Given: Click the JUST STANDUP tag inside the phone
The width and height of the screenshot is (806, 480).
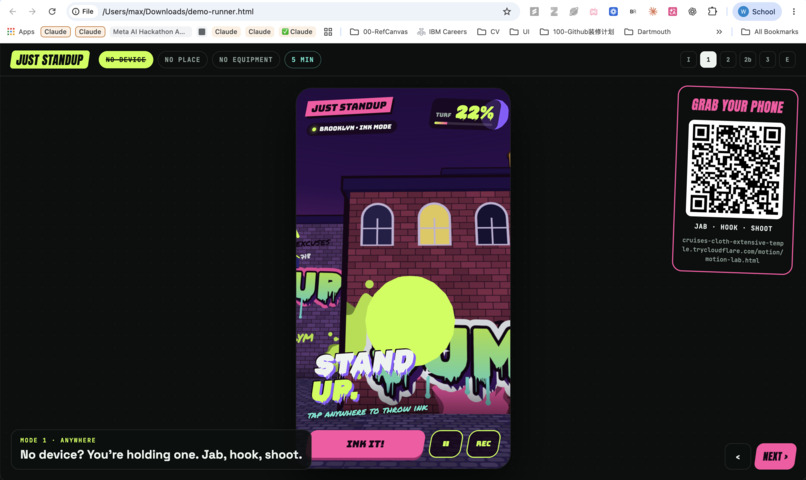Looking at the screenshot, I should [349, 106].
